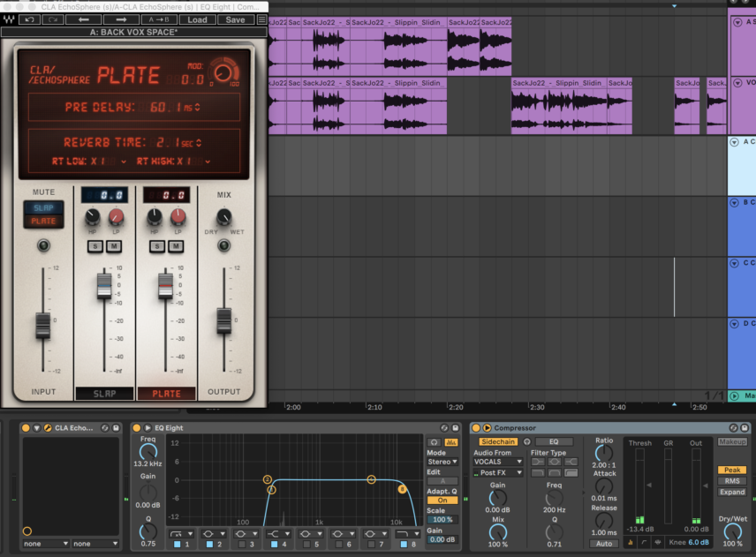
Task: Select Peak envelope mode
Action: 732,470
